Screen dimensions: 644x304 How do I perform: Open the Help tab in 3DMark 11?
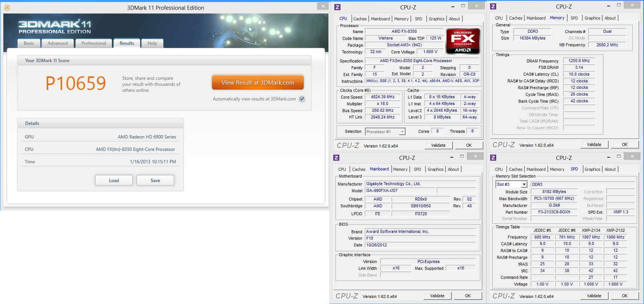pos(152,43)
